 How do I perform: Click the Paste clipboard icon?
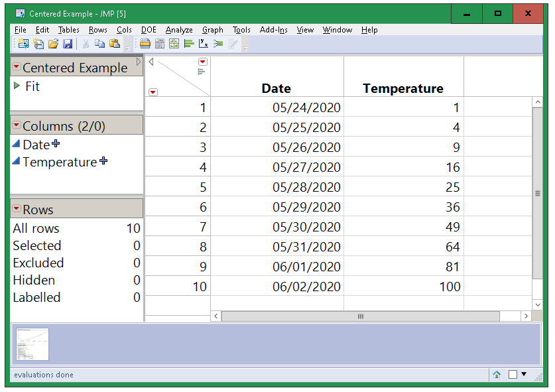point(115,44)
